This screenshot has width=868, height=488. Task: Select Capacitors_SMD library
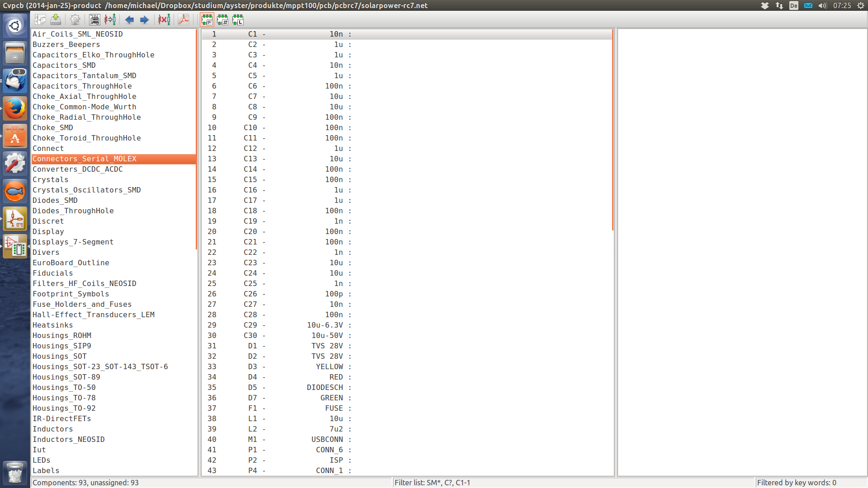(64, 65)
